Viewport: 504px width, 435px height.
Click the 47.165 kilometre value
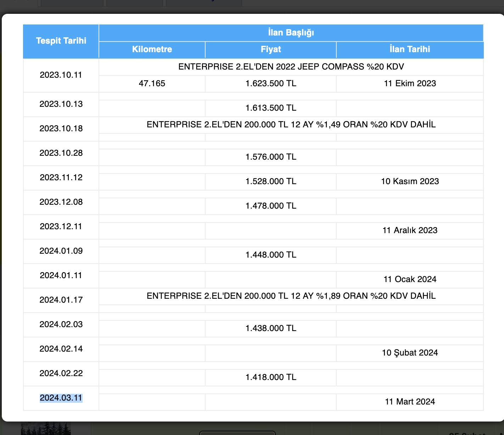[x=152, y=83]
